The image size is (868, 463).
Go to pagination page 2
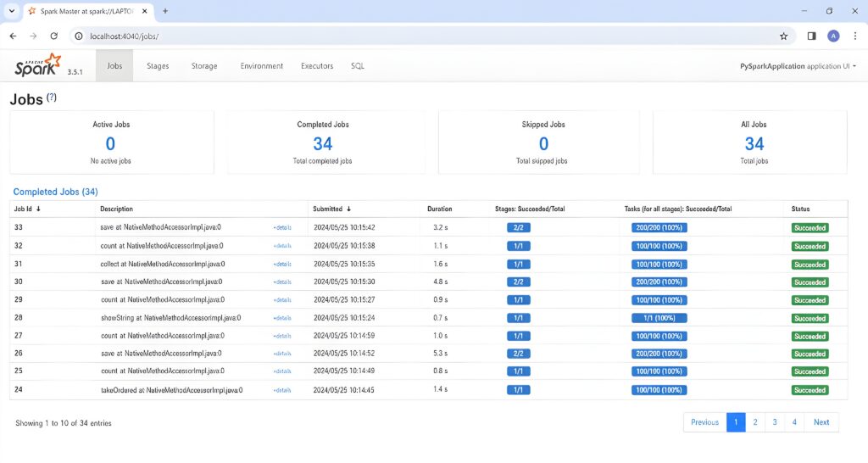[x=755, y=422]
